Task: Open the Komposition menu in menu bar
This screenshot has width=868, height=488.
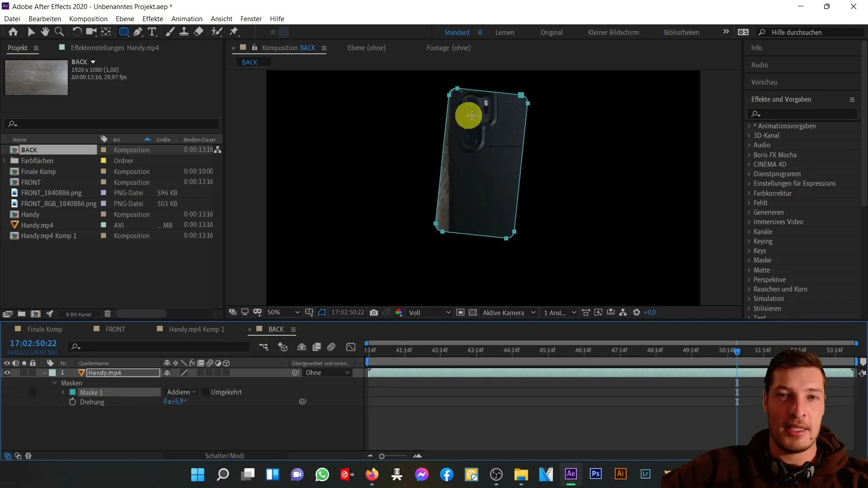Action: pos(88,19)
